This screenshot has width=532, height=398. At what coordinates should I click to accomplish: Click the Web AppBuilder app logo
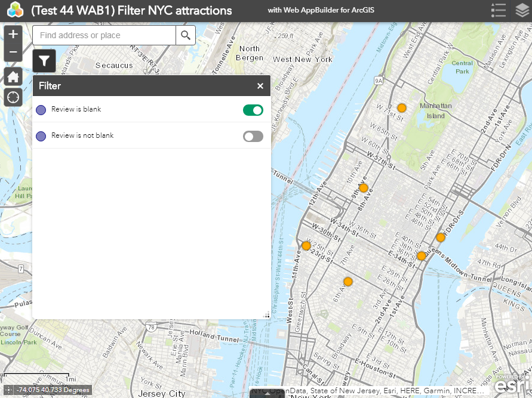[15, 10]
